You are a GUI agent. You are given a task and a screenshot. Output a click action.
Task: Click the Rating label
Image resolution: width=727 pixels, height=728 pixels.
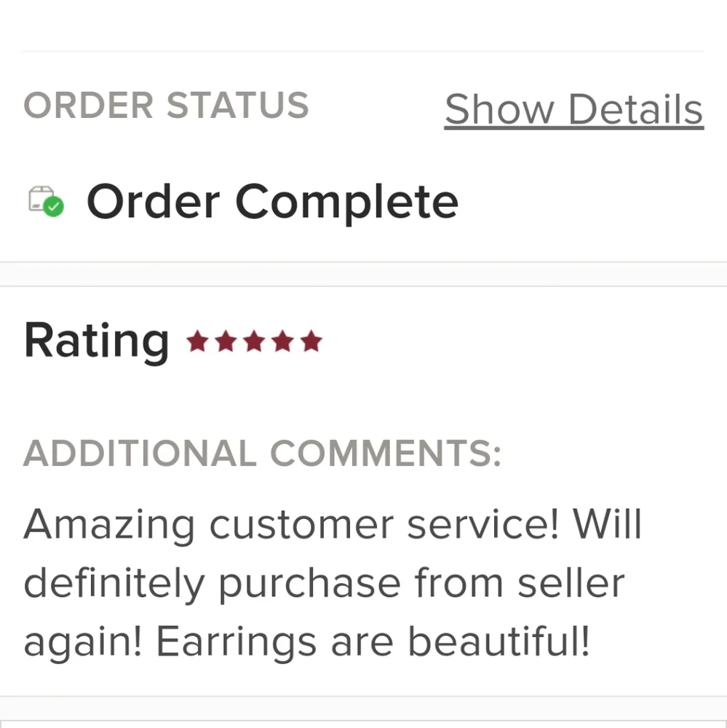[x=97, y=341]
